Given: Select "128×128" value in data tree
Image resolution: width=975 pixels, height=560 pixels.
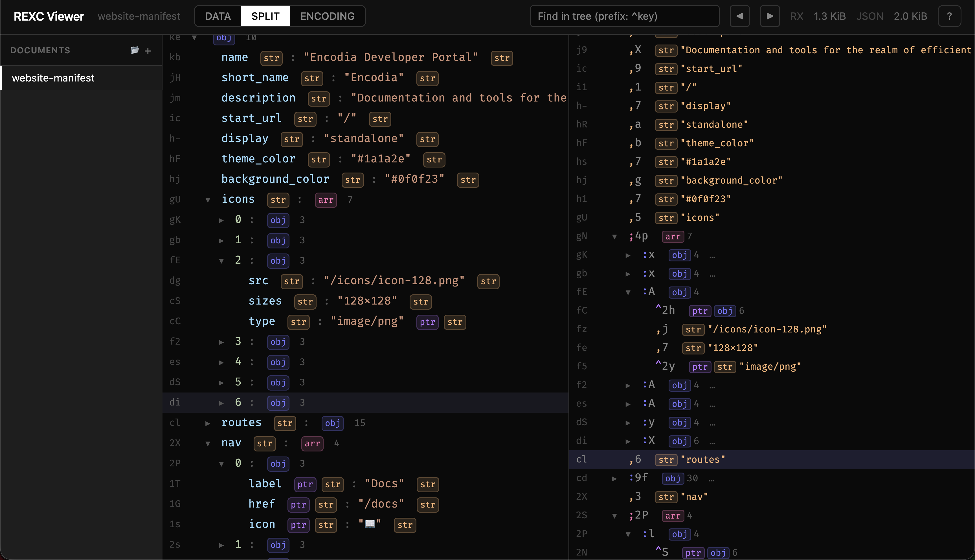Looking at the screenshot, I should point(367,301).
